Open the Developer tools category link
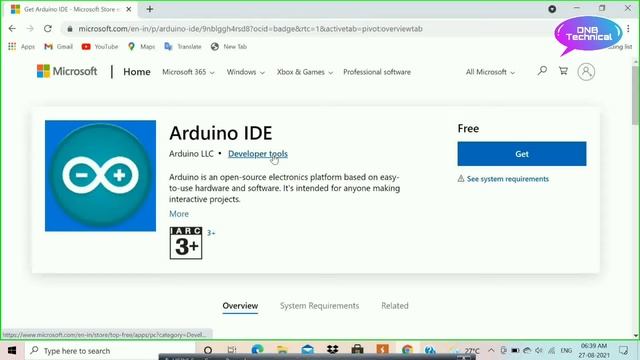The image size is (640, 360). [258, 154]
